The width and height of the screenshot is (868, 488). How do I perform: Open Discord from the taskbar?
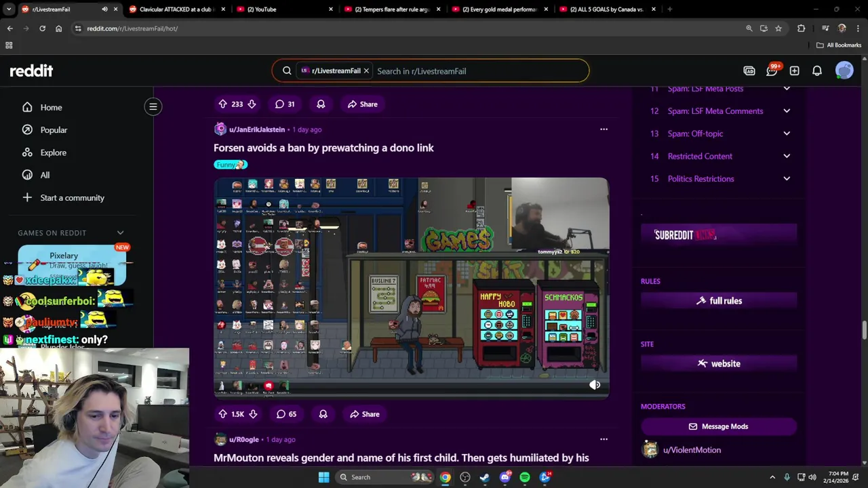tap(505, 477)
